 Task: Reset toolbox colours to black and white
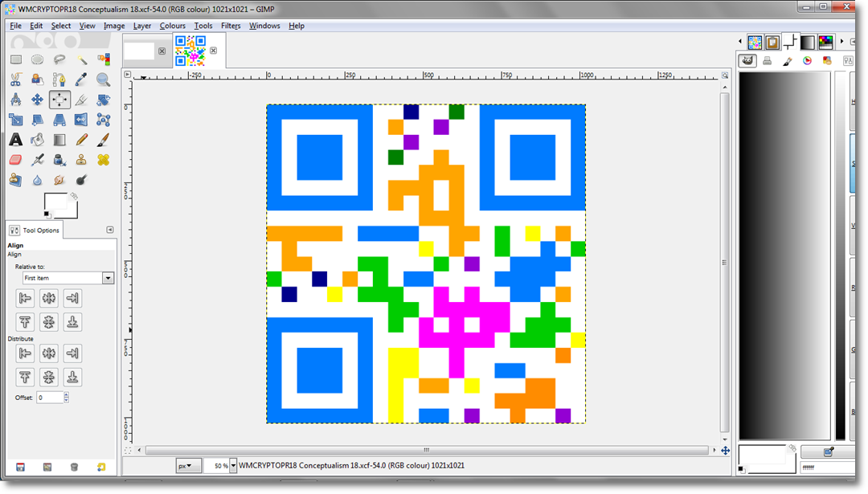[47, 214]
